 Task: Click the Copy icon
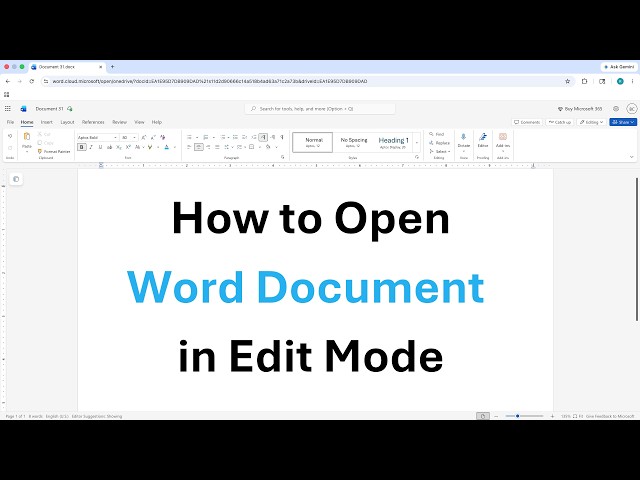pyautogui.click(x=40, y=143)
